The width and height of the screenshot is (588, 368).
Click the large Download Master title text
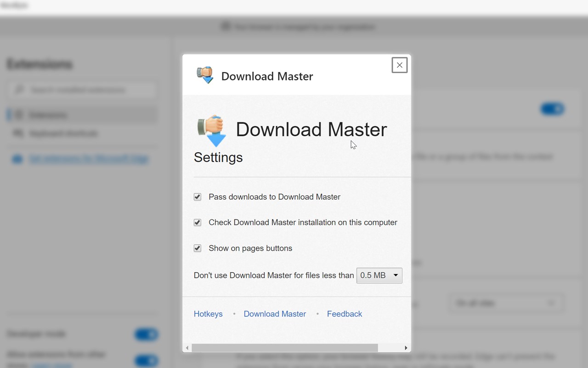click(x=311, y=129)
